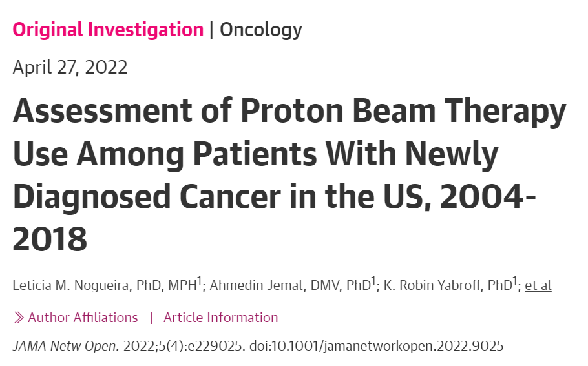This screenshot has width=588, height=366.
Task: Click the et al link to show all authors
Action: [538, 285]
